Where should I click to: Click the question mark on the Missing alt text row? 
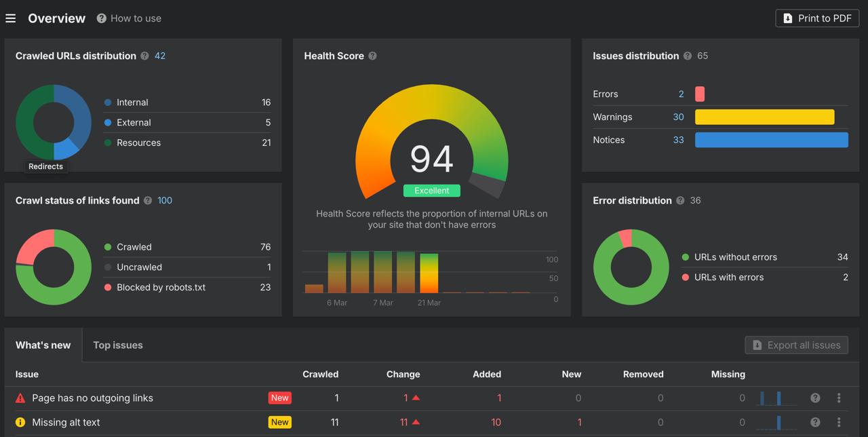click(816, 422)
